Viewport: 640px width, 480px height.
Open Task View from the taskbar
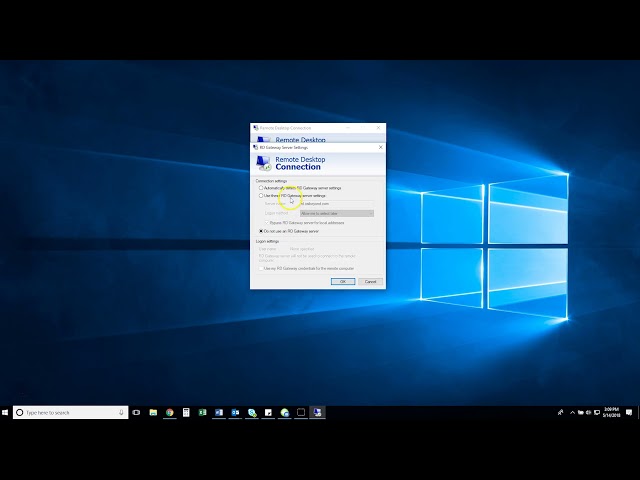pyautogui.click(x=136, y=412)
